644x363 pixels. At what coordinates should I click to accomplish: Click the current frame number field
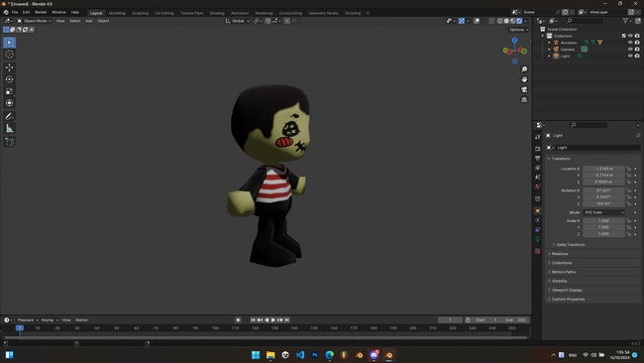450,319
